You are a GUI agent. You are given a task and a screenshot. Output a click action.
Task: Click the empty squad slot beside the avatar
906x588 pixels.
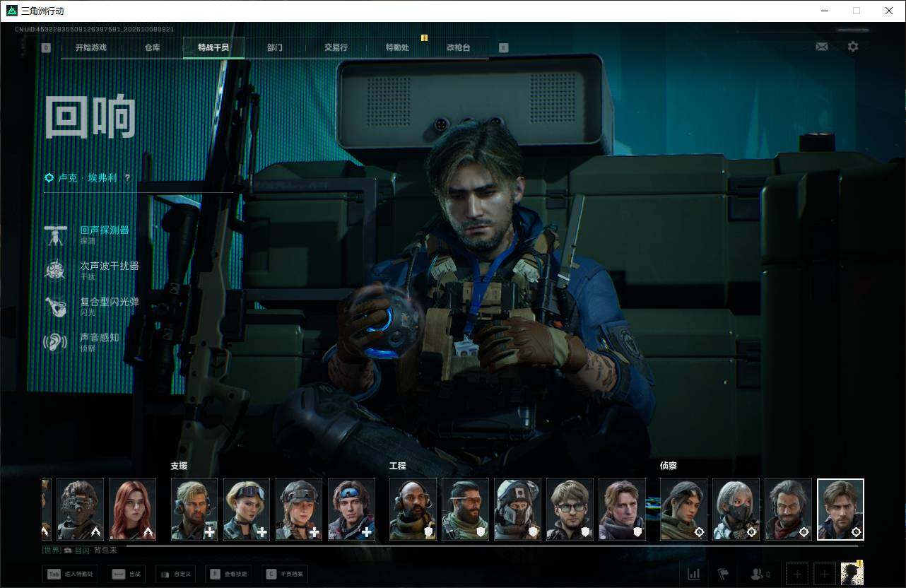click(824, 574)
